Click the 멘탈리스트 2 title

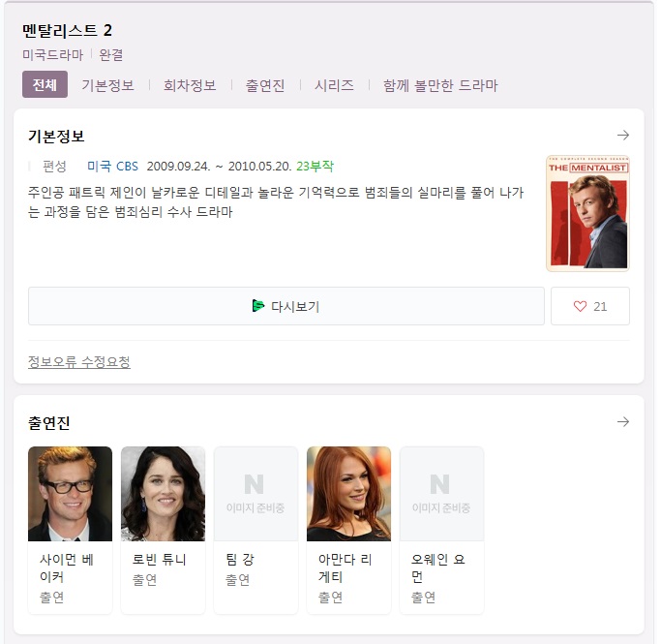point(67,30)
